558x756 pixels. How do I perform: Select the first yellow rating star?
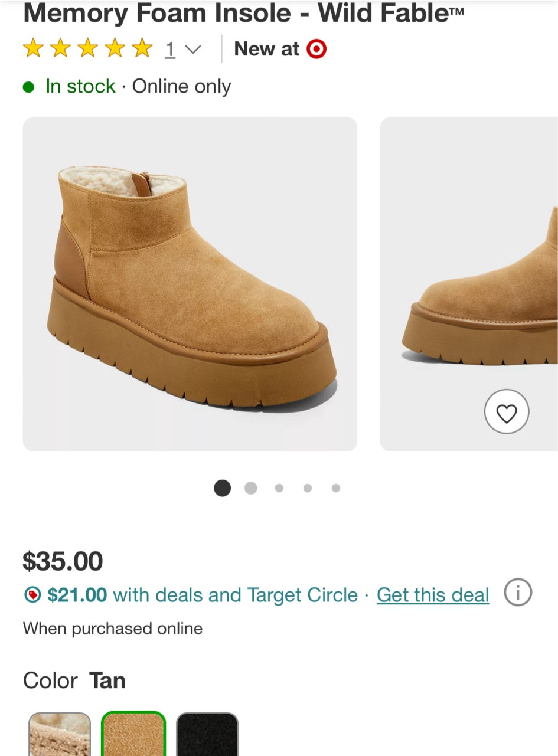pyautogui.click(x=33, y=48)
